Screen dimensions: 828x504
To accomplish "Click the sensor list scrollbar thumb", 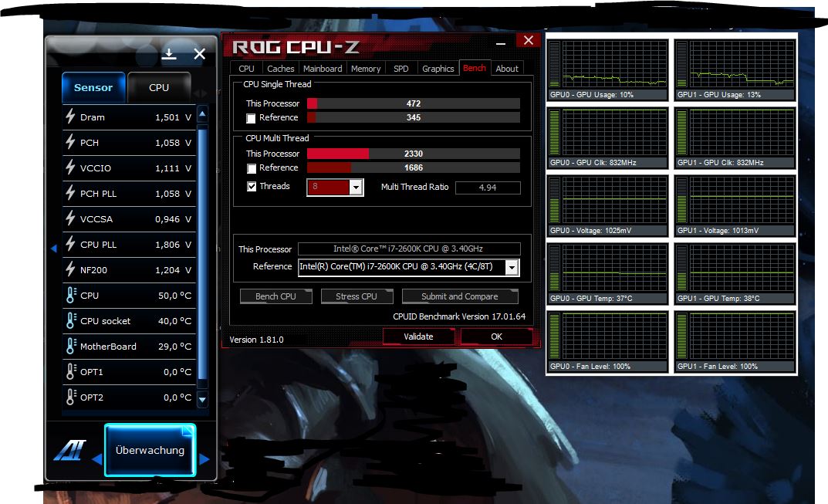I will pyautogui.click(x=202, y=252).
